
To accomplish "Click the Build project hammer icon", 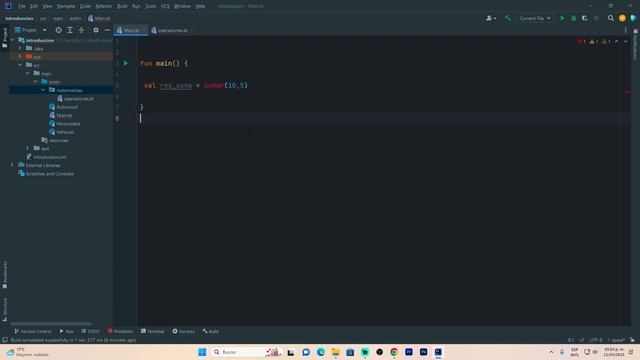I will [x=508, y=18].
